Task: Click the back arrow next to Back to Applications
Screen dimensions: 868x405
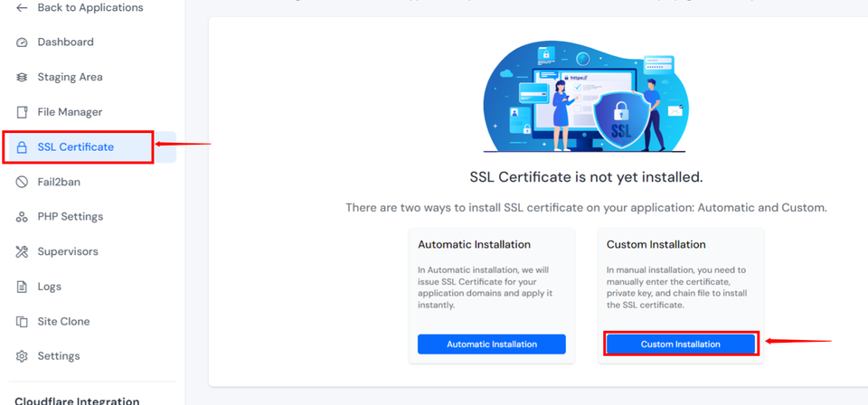Action: [22, 8]
